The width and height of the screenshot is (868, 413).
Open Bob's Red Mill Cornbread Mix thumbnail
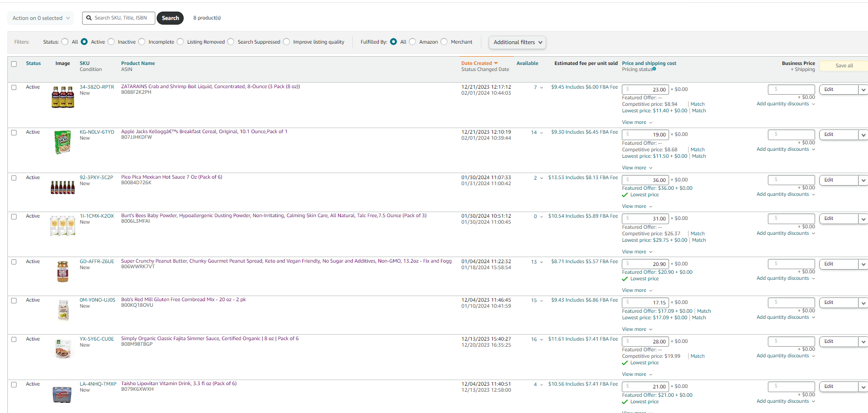click(63, 310)
